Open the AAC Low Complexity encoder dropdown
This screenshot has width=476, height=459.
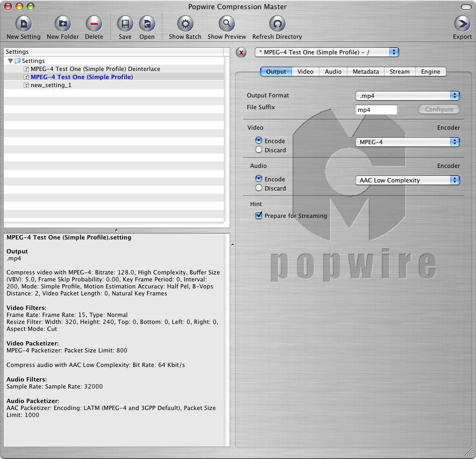click(x=408, y=180)
